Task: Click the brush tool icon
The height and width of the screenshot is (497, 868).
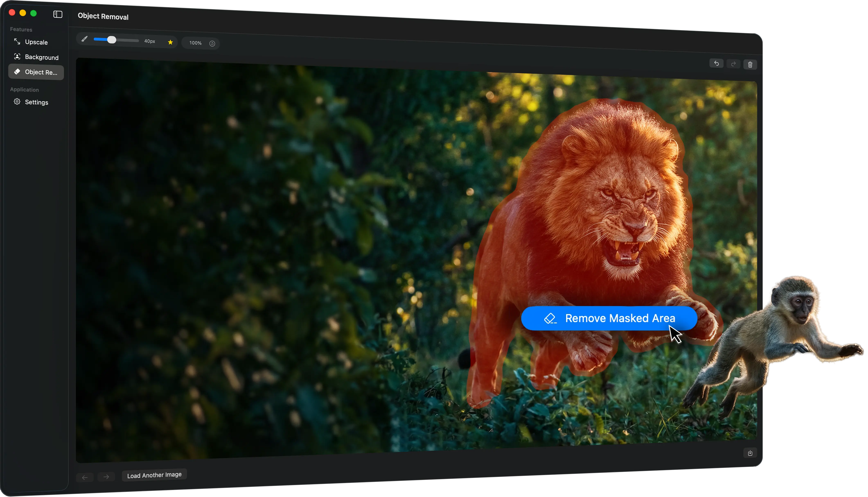Action: (x=84, y=39)
